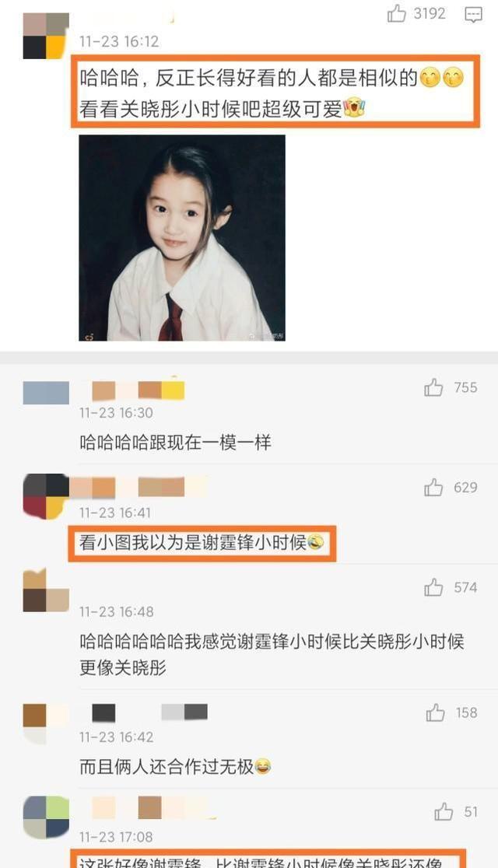View profile avatar of the 16:41 commenter
The height and width of the screenshot is (868, 498).
46,496
